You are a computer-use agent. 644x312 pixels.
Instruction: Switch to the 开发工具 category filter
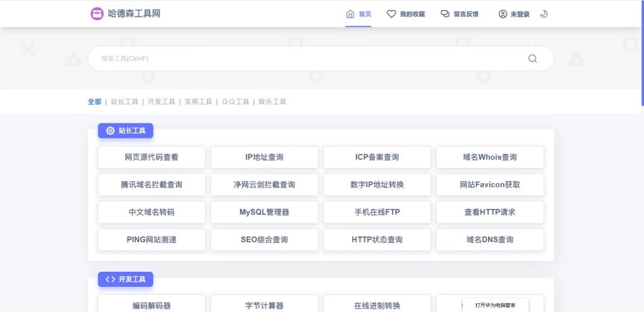click(x=162, y=101)
